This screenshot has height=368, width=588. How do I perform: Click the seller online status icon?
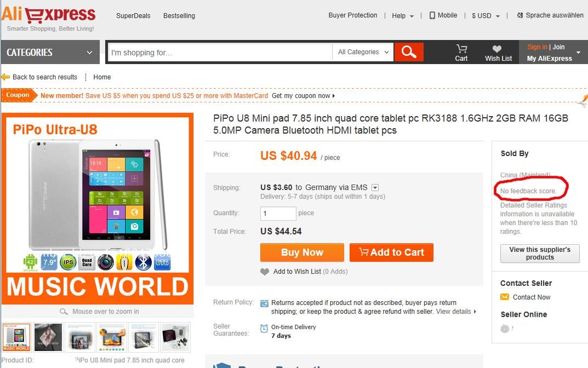click(505, 329)
